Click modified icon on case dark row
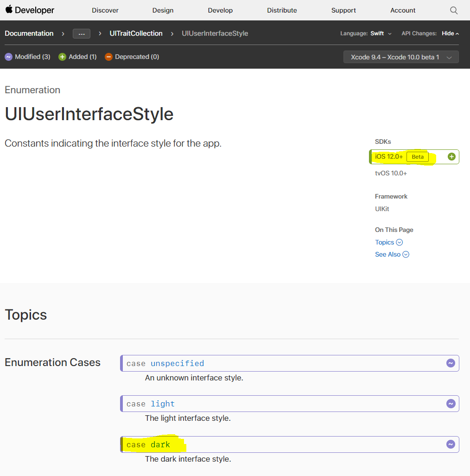Image resolution: width=470 pixels, height=476 pixels. (451, 444)
